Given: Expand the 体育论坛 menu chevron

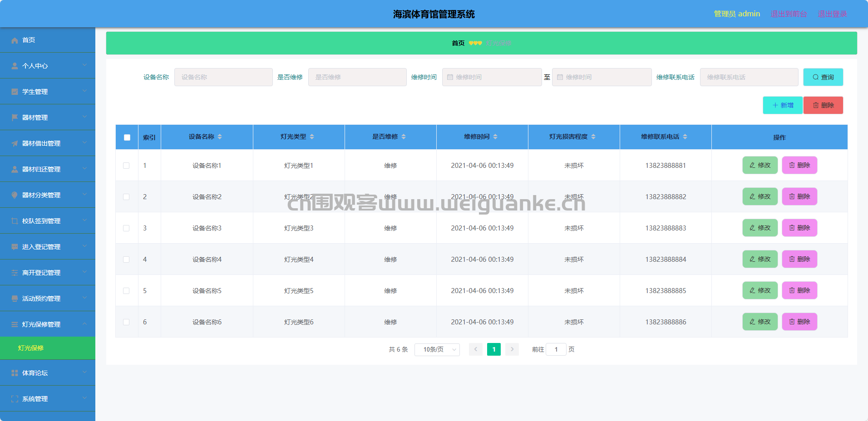Looking at the screenshot, I should tap(84, 372).
